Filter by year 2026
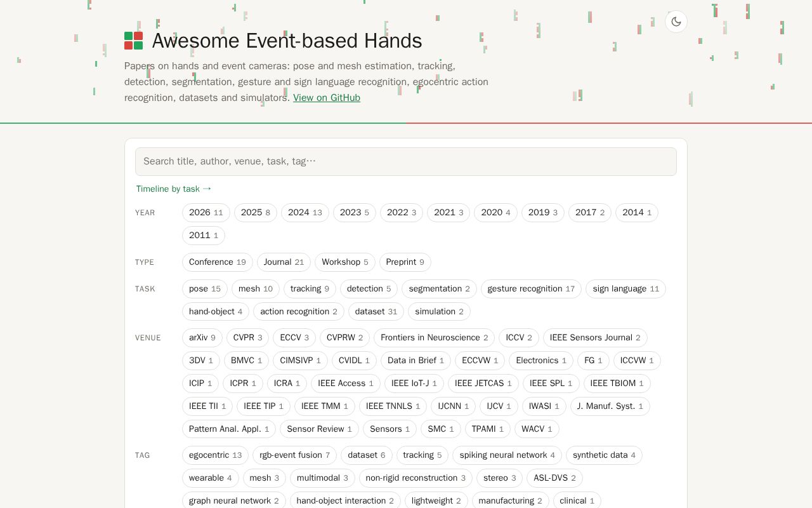 coord(206,213)
